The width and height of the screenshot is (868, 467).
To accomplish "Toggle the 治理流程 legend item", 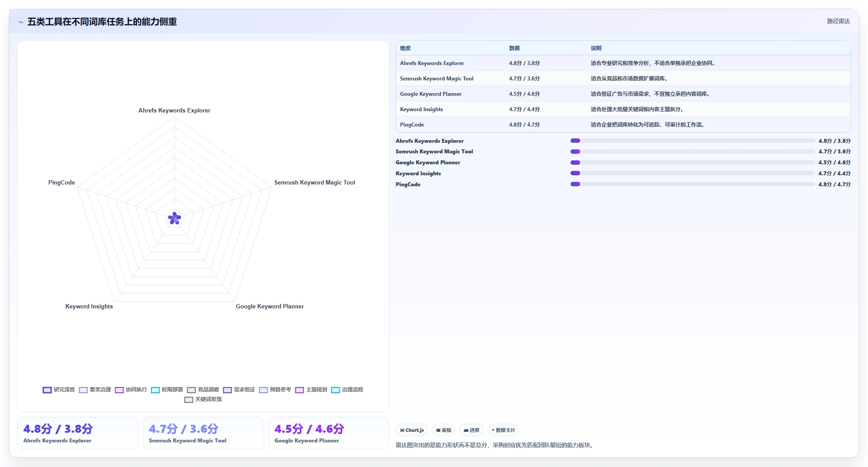I will [347, 390].
